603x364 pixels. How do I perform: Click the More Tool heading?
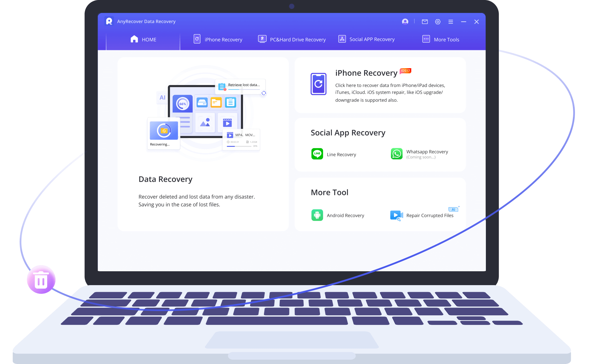pyautogui.click(x=329, y=192)
